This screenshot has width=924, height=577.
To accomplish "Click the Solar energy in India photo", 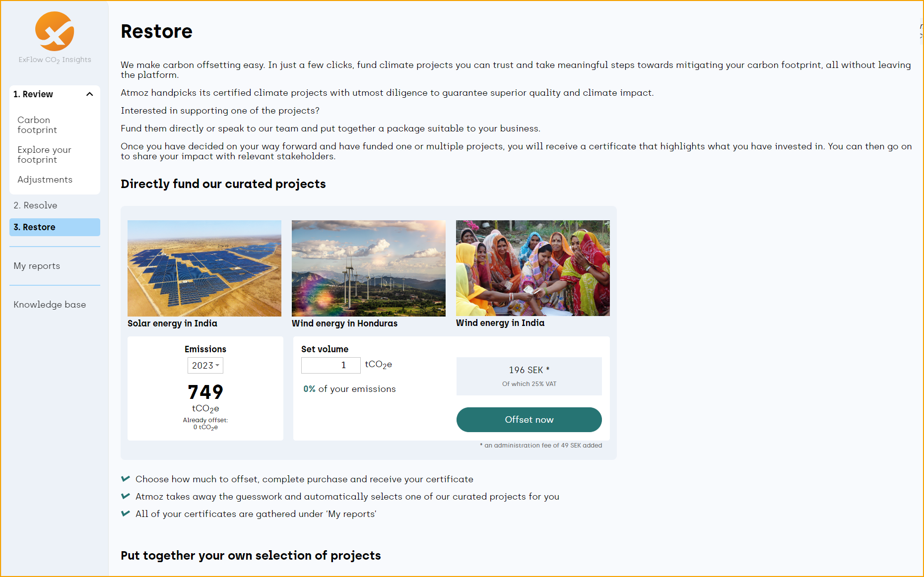I will point(204,268).
